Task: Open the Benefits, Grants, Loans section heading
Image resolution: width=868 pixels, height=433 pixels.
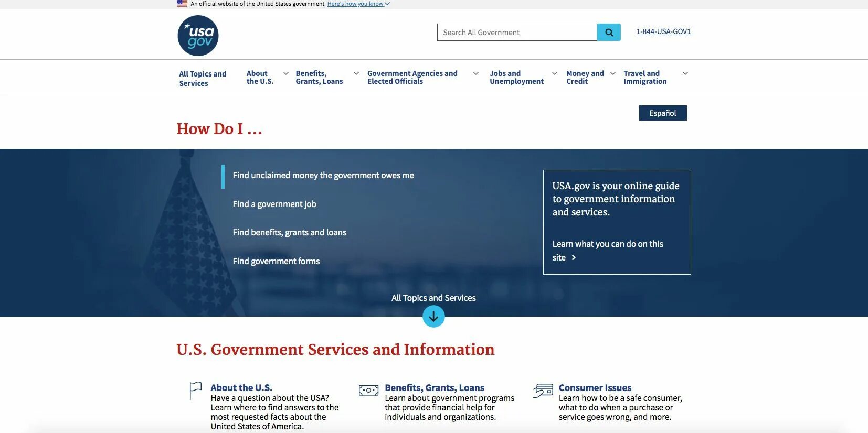Action: point(435,388)
